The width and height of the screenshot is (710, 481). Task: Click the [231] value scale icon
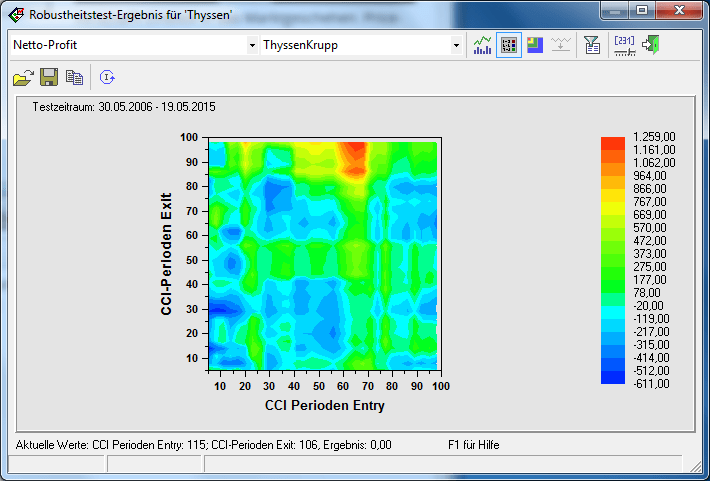coord(624,45)
